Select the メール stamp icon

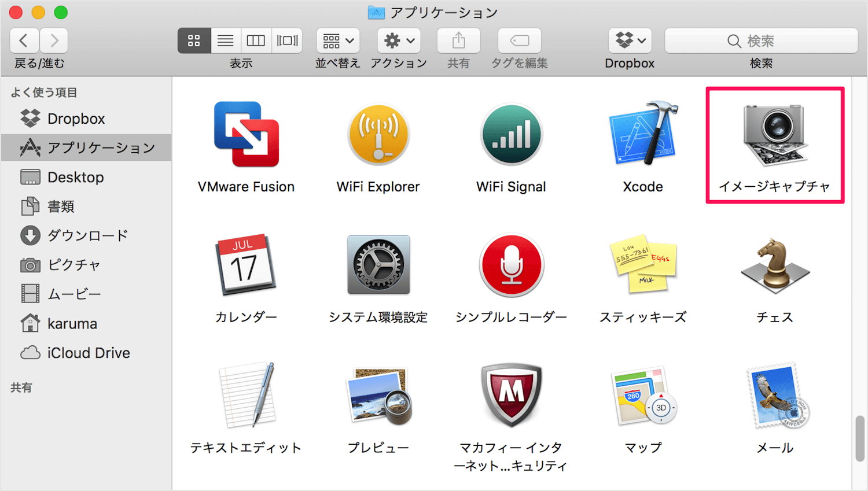777,396
